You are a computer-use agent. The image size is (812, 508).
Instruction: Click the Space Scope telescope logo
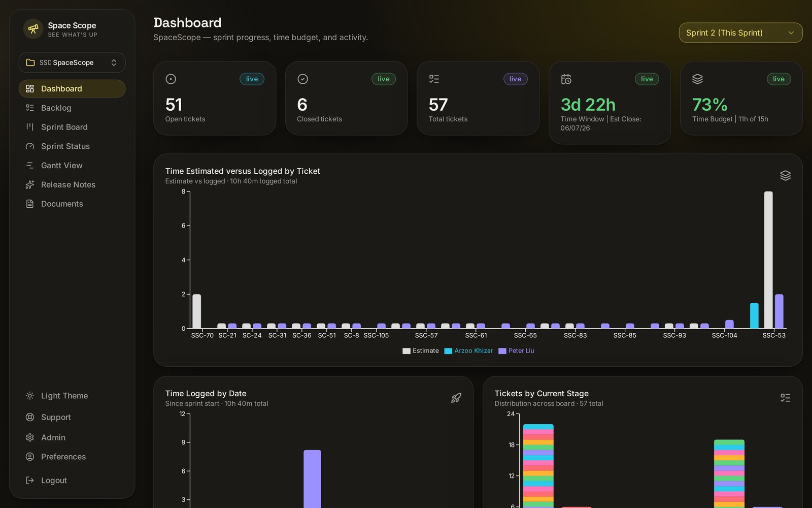pyautogui.click(x=33, y=29)
